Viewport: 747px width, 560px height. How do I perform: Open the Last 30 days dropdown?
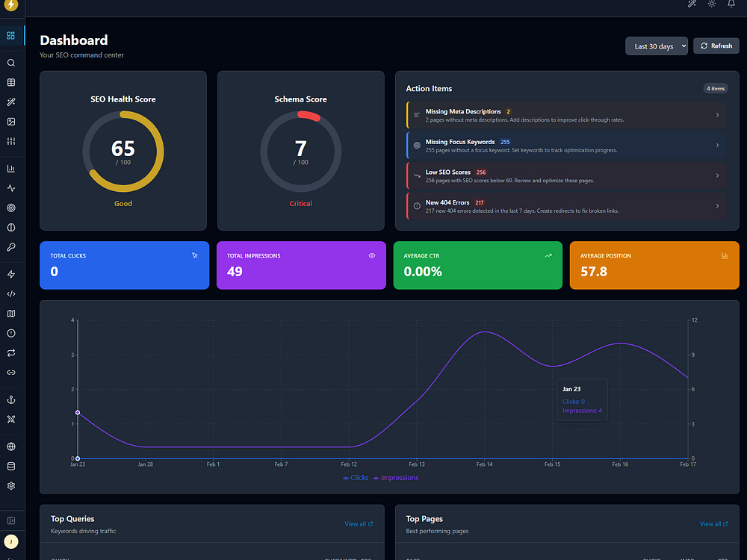pyautogui.click(x=656, y=46)
